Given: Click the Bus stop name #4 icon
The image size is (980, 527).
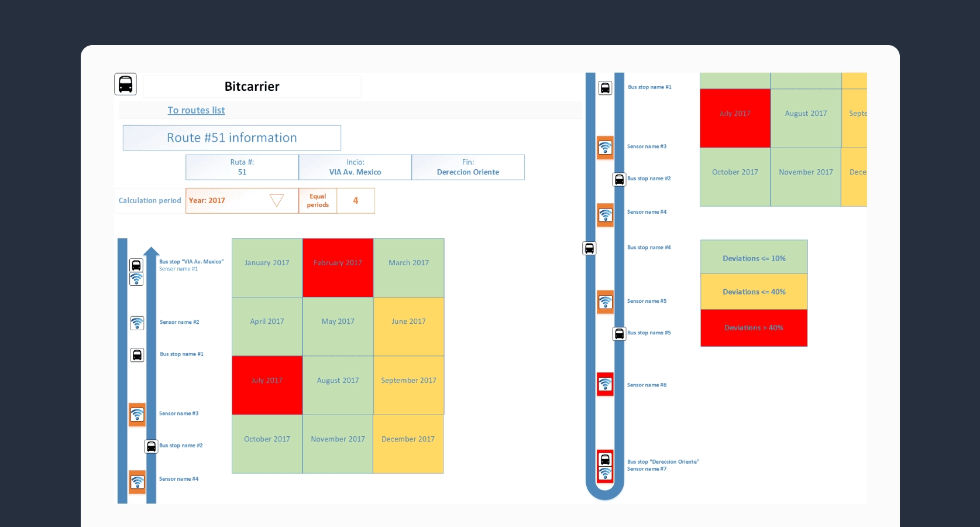Looking at the screenshot, I should 590,248.
